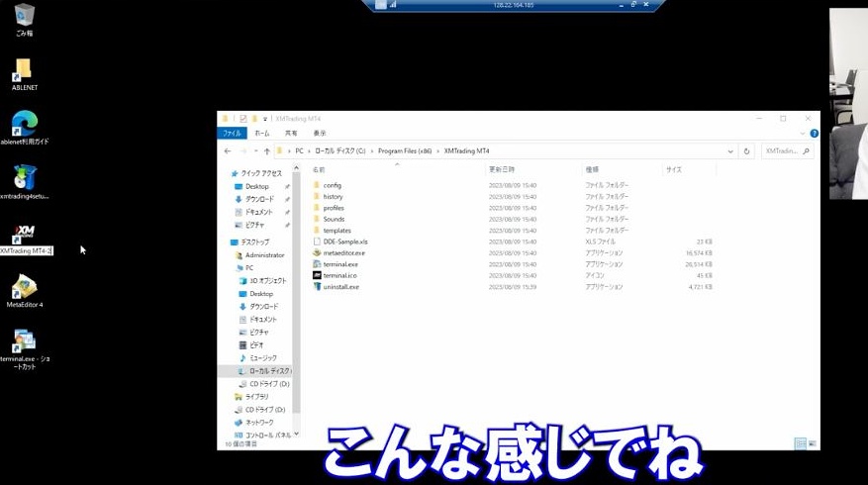The width and height of the screenshot is (868, 485).
Task: Sort by 名前 column header
Action: click(x=319, y=170)
